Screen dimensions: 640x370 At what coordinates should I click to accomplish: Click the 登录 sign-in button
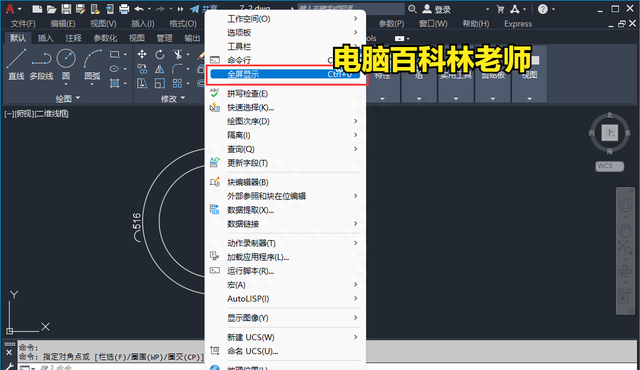[436, 9]
